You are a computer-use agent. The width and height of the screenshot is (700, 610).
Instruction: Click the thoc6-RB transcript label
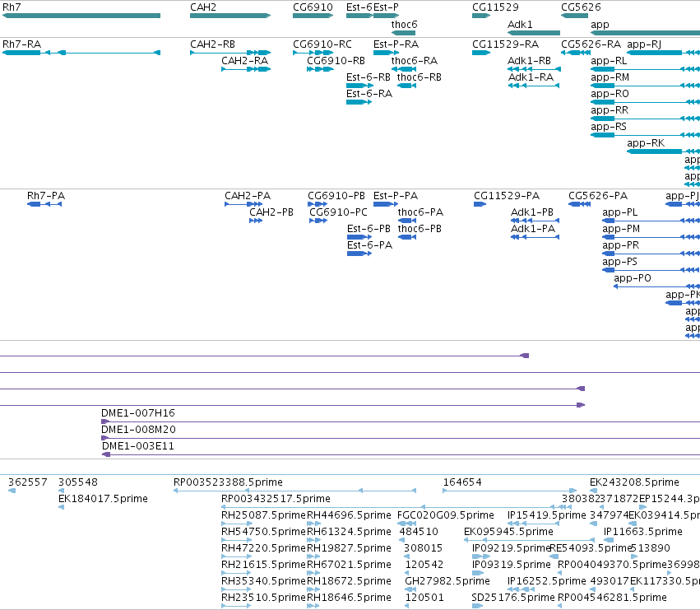click(x=420, y=77)
